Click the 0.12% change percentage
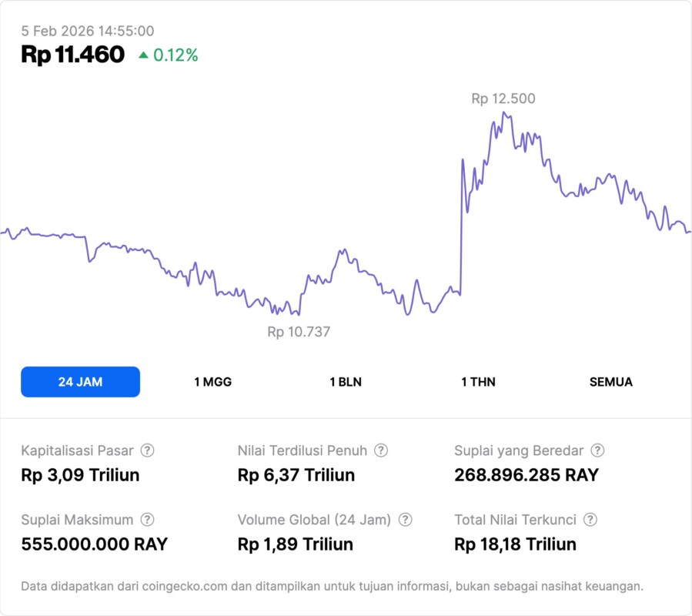The width and height of the screenshot is (692, 616). 176,55
